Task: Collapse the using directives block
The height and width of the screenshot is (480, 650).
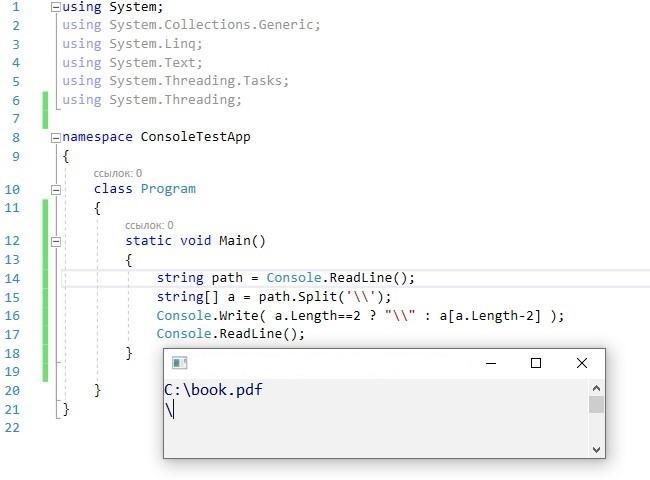Action: coord(56,7)
